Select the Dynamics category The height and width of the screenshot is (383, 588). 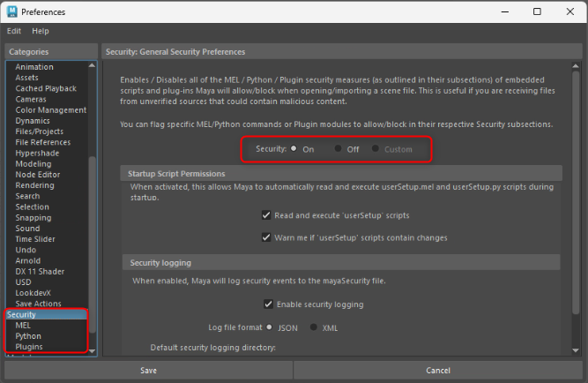tap(33, 121)
